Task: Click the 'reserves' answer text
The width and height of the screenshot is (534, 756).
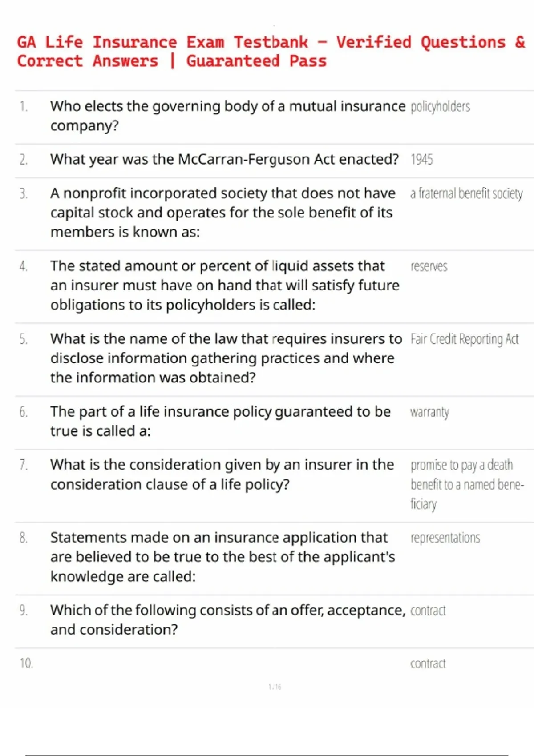Action: tap(429, 266)
